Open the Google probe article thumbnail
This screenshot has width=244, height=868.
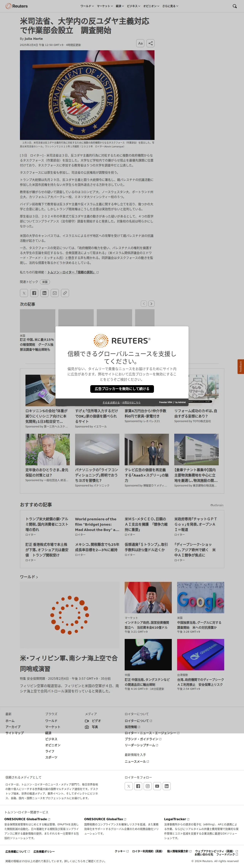(x=201, y=597)
